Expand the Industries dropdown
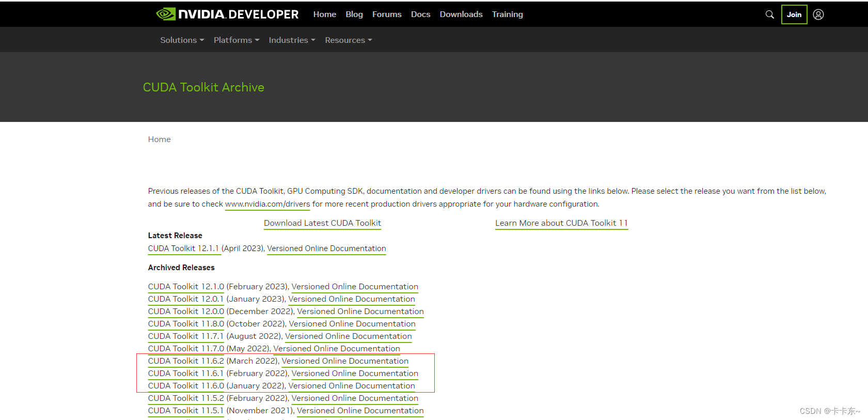The width and height of the screenshot is (868, 420). click(x=292, y=40)
